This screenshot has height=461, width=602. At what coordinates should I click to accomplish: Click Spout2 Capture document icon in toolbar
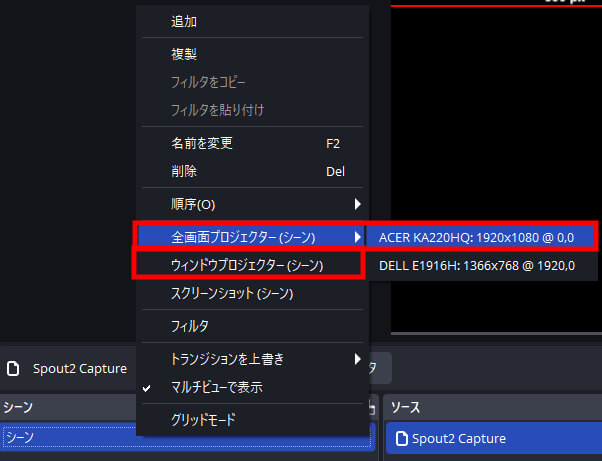(13, 368)
